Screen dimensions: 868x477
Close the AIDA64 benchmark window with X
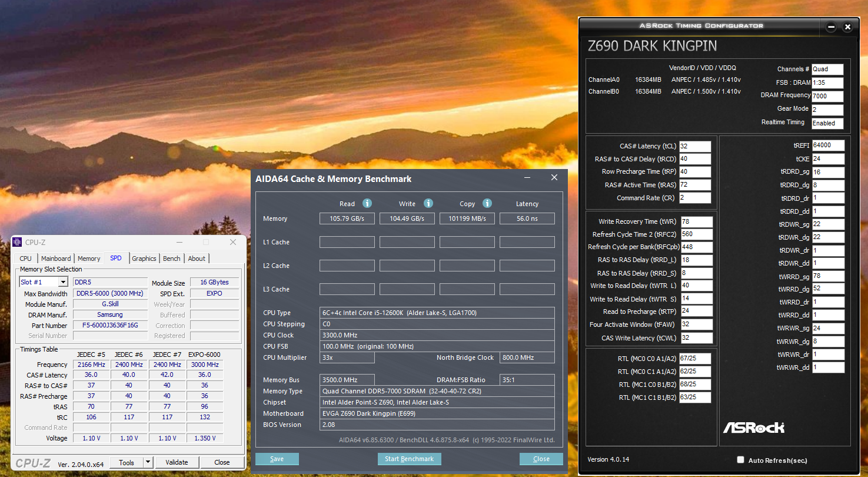(554, 178)
